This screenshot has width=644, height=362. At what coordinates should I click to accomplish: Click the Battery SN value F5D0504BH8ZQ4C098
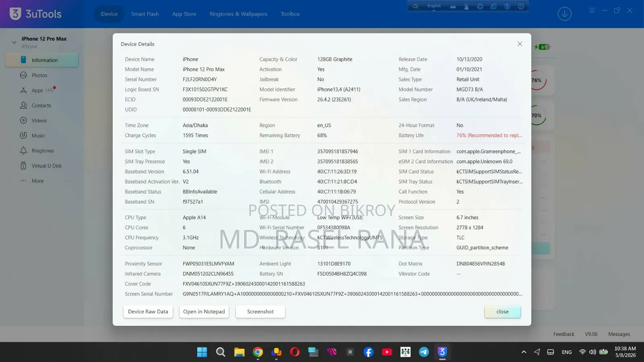click(x=342, y=274)
